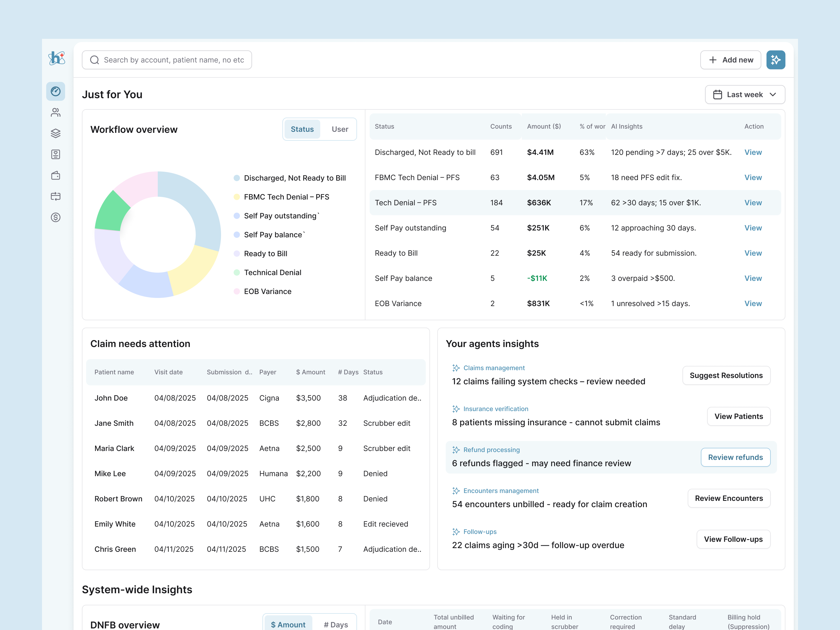Click Suggest Resolutions for failing claims
Image resolution: width=840 pixels, height=630 pixels.
pyautogui.click(x=726, y=375)
